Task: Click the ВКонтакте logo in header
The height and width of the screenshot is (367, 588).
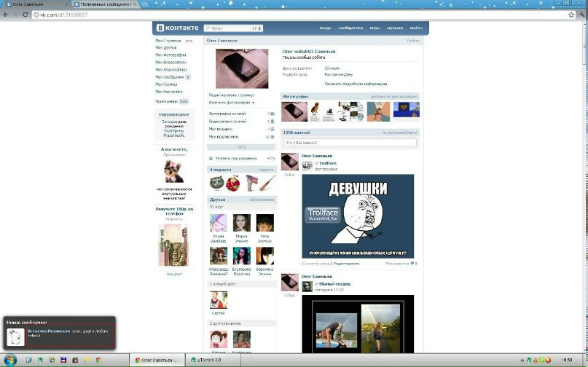Action: tap(178, 28)
